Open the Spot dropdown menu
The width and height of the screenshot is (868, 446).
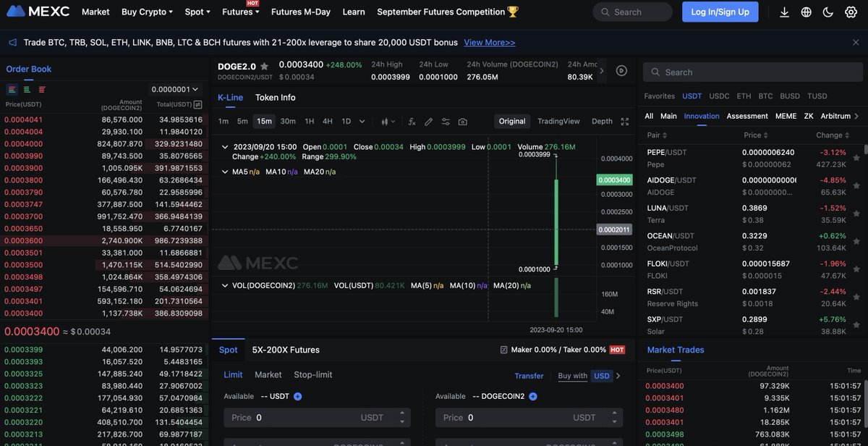pos(197,12)
